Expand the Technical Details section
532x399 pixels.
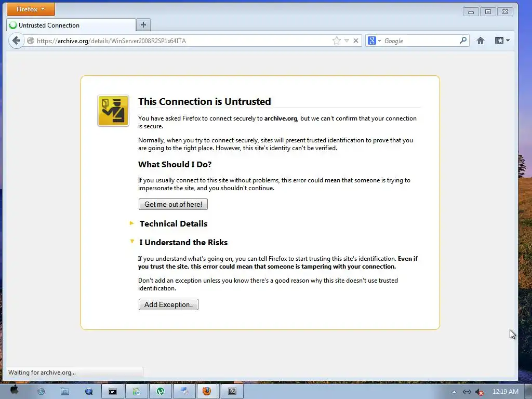click(174, 223)
